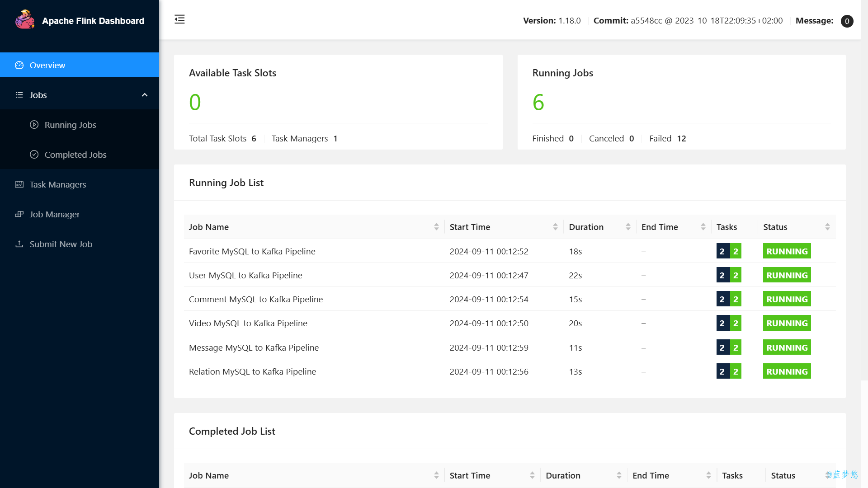Click the Overview dashboard icon
Screen dimensions: 868x488
point(19,65)
